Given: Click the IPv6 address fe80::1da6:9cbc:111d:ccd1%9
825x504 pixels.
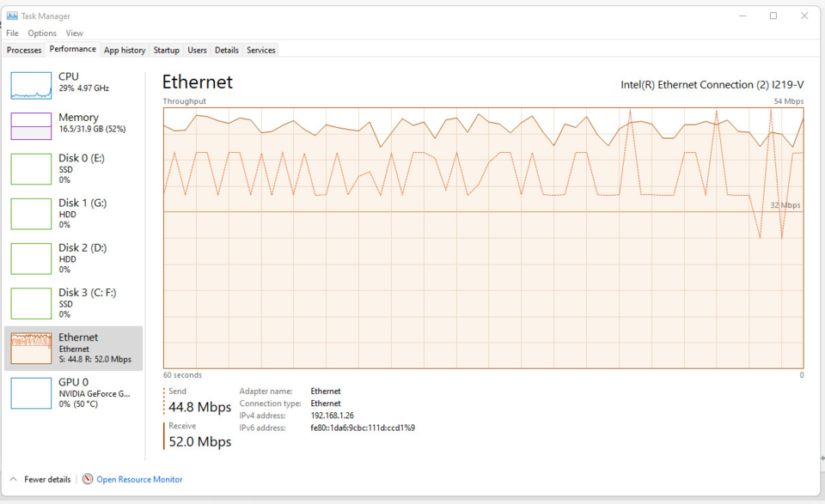Looking at the screenshot, I should coord(363,428).
